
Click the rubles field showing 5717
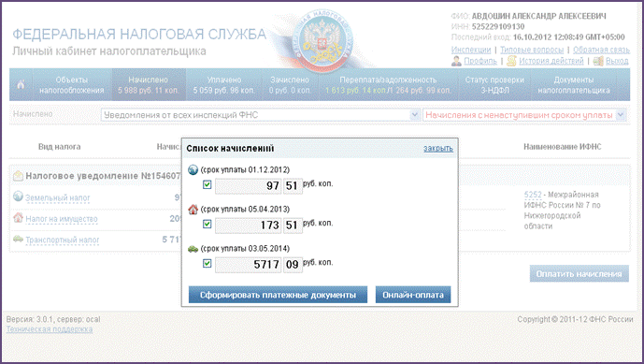248,265
